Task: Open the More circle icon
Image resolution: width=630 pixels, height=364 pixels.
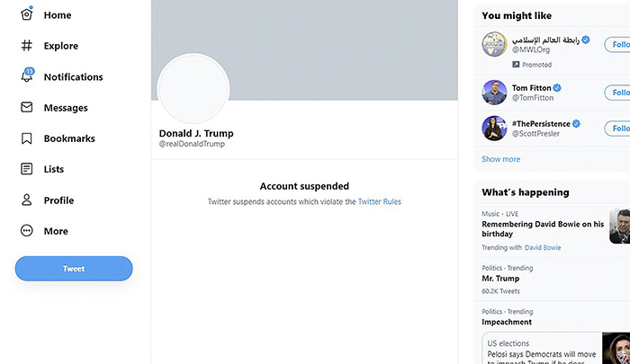Action: [26, 231]
